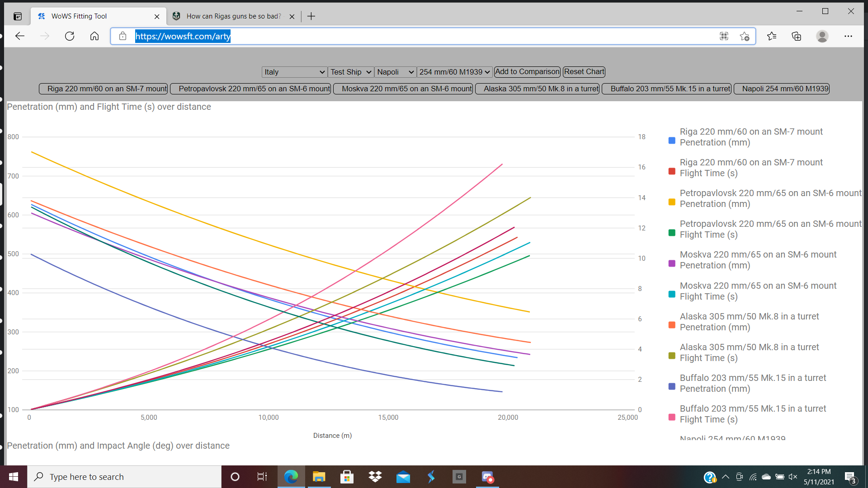Click the Apps available QR icon

724,36
